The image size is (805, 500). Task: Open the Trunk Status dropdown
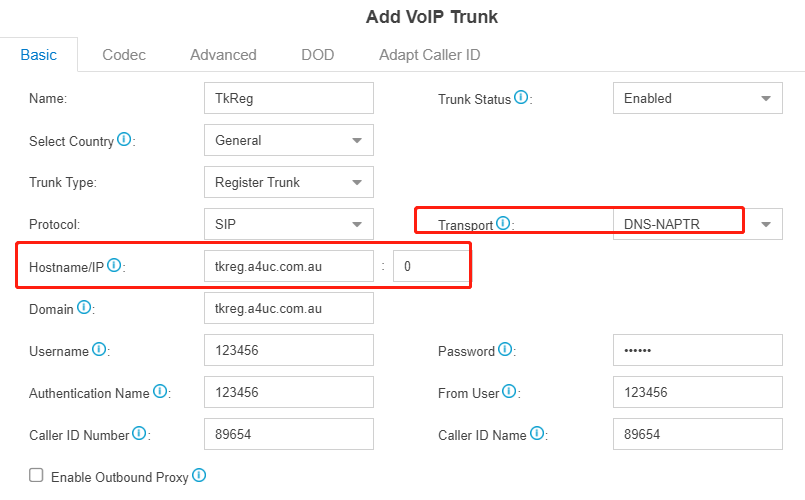click(698, 98)
